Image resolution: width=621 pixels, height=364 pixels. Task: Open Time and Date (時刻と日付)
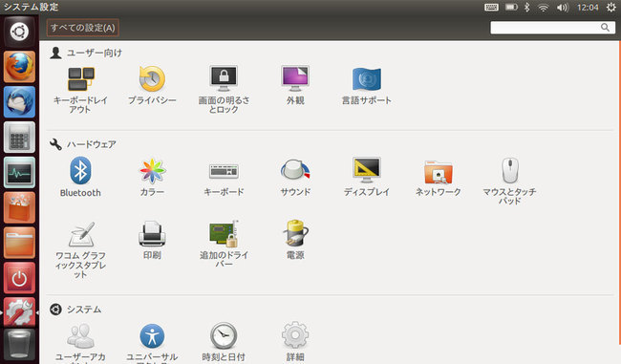click(224, 342)
